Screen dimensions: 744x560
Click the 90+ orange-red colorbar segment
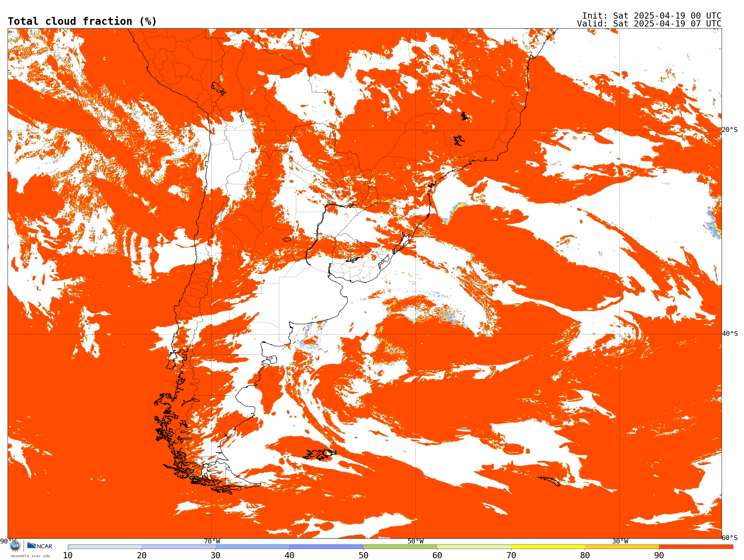696,547
